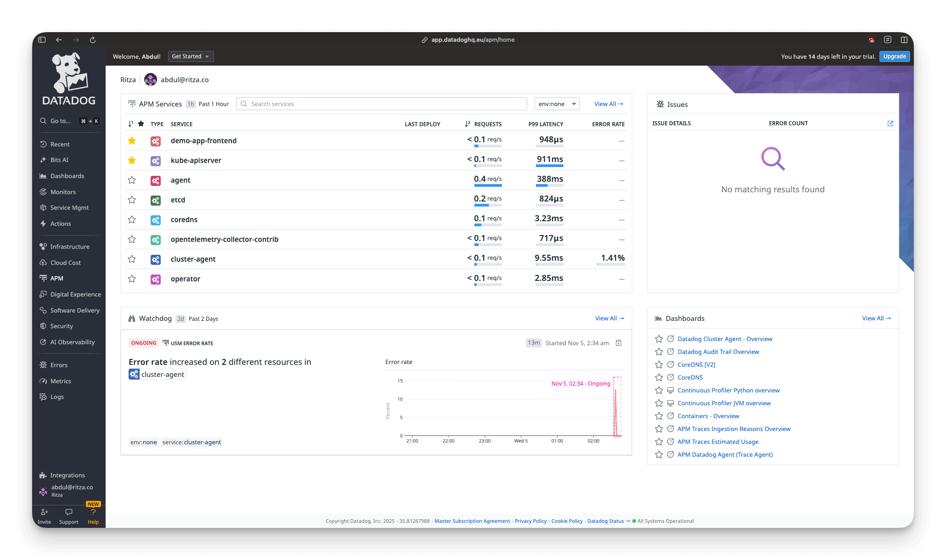Click inside the Search services field
Image resolution: width=946 pixels, height=560 pixels.
[x=381, y=104]
